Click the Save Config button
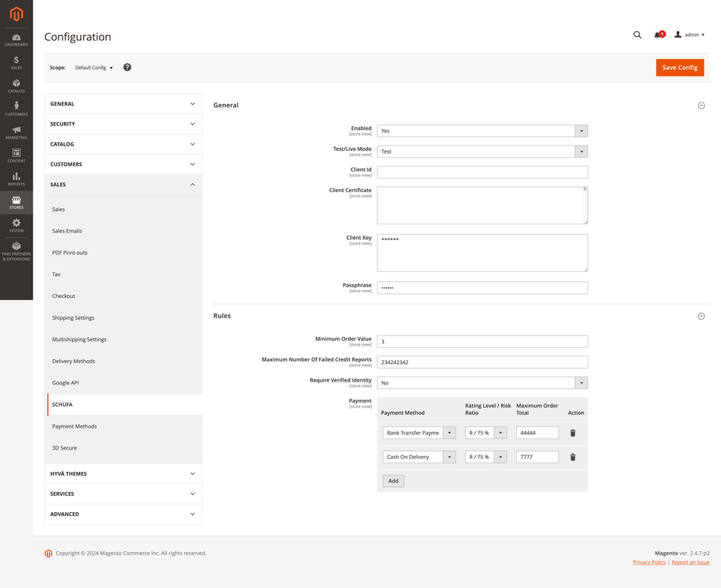Viewport: 721px width, 588px height. (679, 67)
